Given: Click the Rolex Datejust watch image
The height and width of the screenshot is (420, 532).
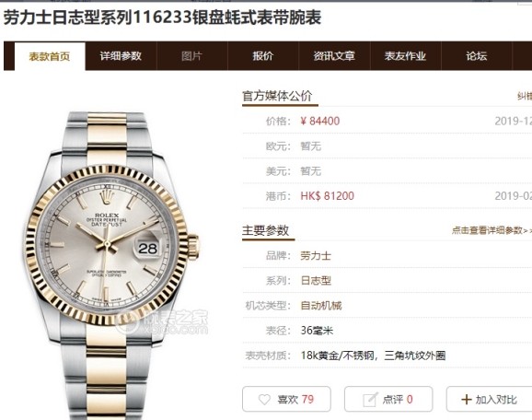Looking at the screenshot, I should (110, 265).
